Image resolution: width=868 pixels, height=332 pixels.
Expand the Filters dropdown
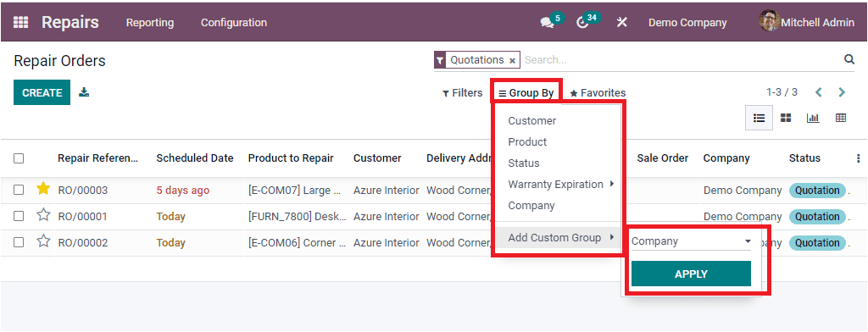pos(462,93)
